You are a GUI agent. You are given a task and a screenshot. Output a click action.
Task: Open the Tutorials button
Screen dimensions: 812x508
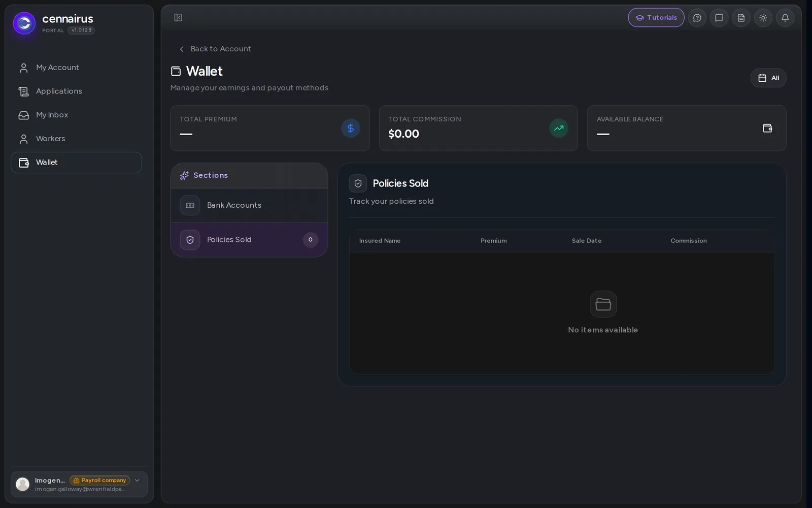656,18
